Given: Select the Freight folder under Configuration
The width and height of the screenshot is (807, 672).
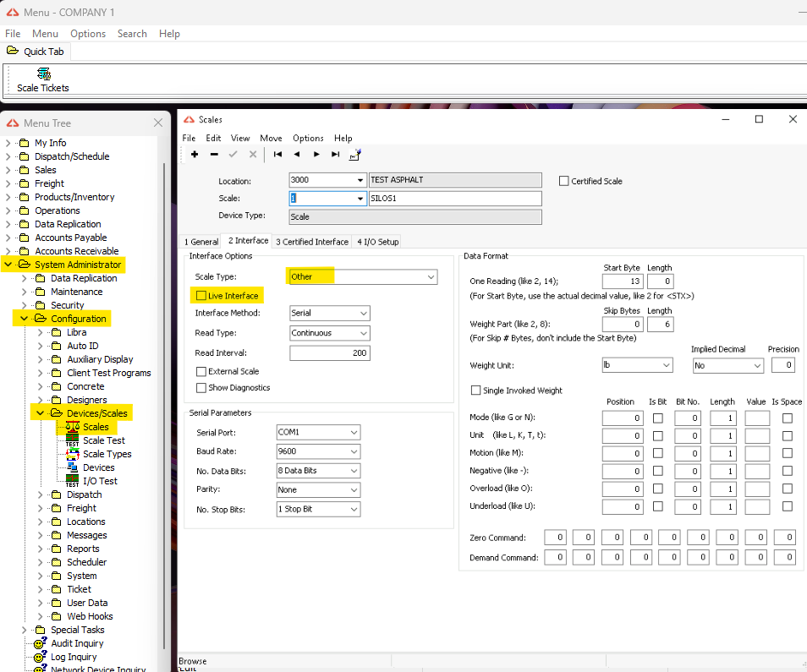Looking at the screenshot, I should (x=56, y=509).
